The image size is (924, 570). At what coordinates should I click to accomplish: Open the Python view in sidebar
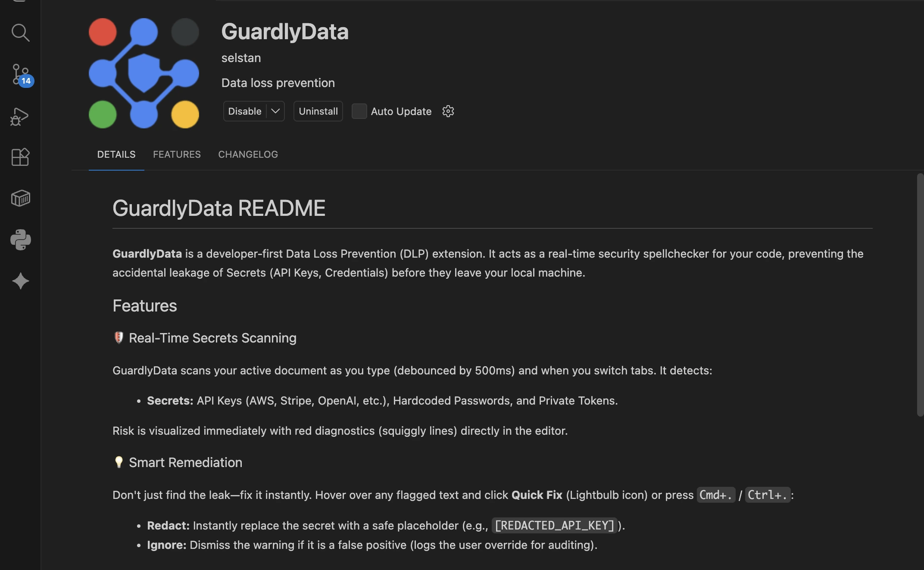[20, 240]
